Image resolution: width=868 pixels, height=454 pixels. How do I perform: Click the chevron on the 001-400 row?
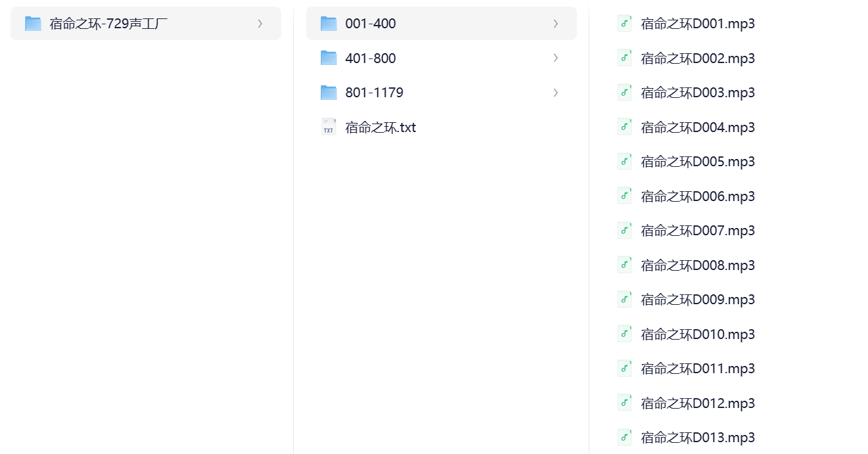556,24
